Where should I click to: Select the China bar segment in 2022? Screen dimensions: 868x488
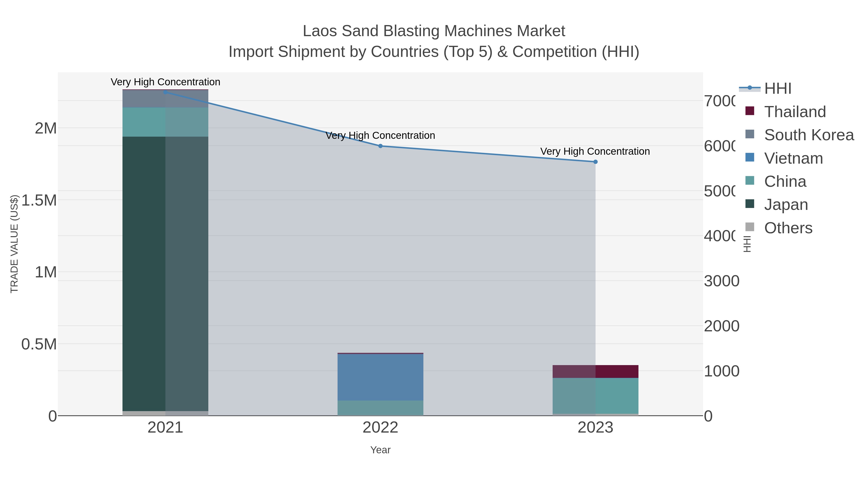tap(380, 408)
